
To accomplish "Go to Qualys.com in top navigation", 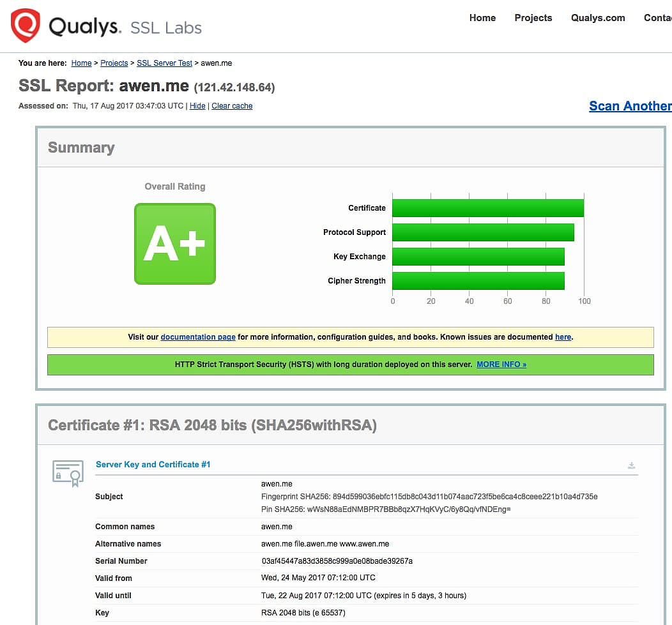I will [598, 18].
